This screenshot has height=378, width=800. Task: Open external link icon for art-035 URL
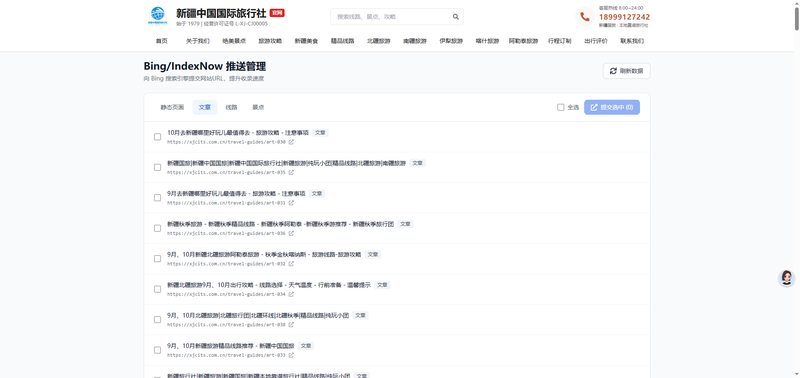pos(291,172)
